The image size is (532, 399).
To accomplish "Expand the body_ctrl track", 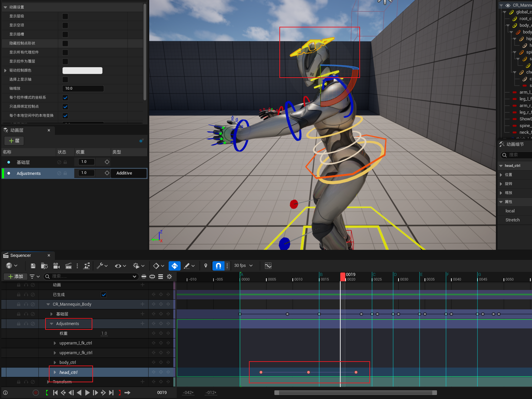I will [55, 363].
